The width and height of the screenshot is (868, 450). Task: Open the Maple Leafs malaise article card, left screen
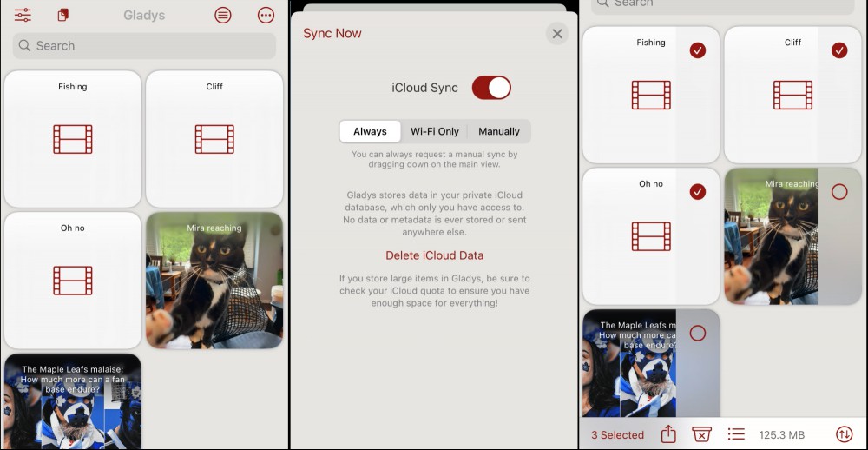(x=73, y=401)
